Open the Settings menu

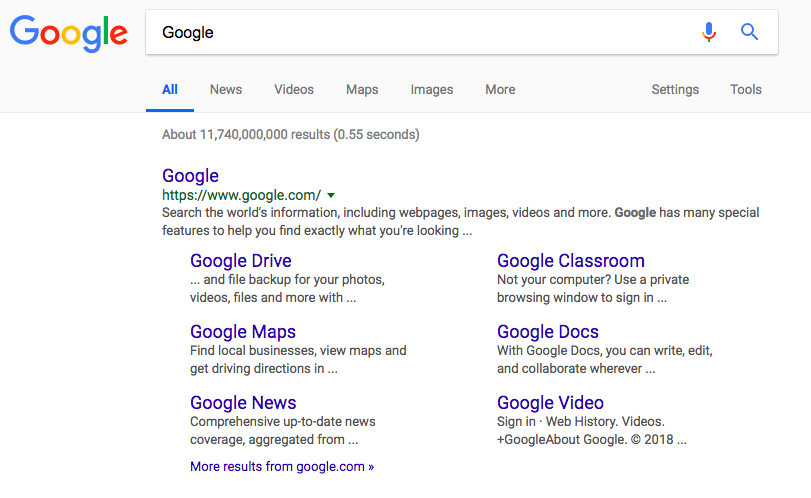click(675, 89)
